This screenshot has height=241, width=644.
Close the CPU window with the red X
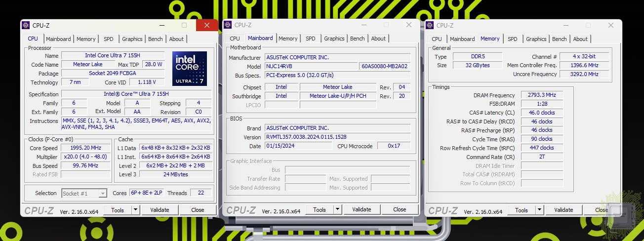(x=206, y=25)
